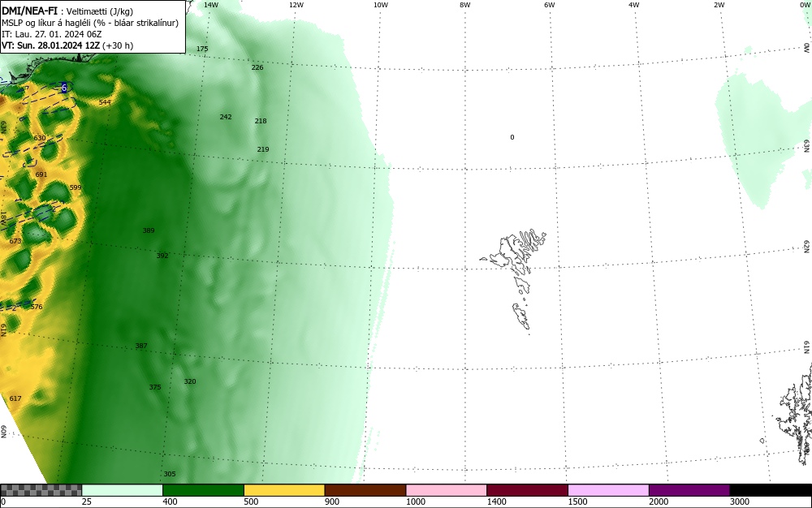
Task: Select the brown 900–1000 legend swatch
Action: coord(365,490)
